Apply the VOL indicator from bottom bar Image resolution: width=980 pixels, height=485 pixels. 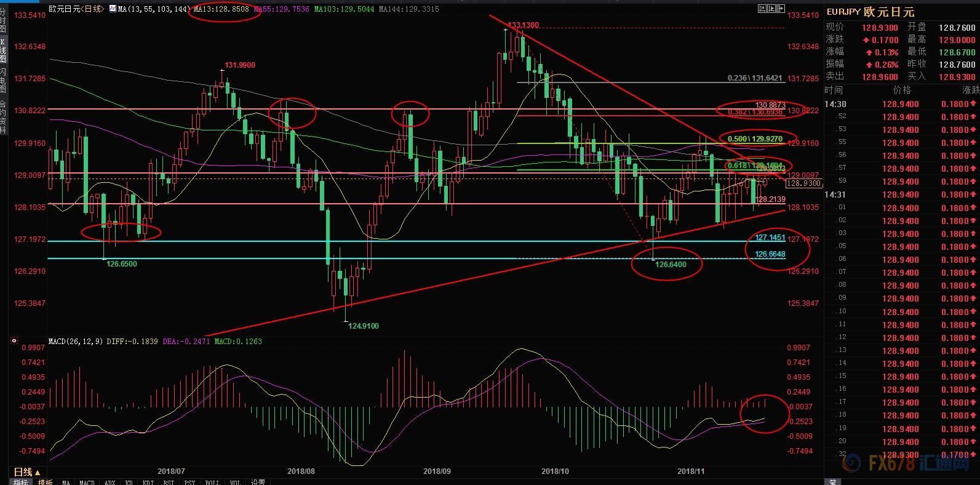point(235,482)
